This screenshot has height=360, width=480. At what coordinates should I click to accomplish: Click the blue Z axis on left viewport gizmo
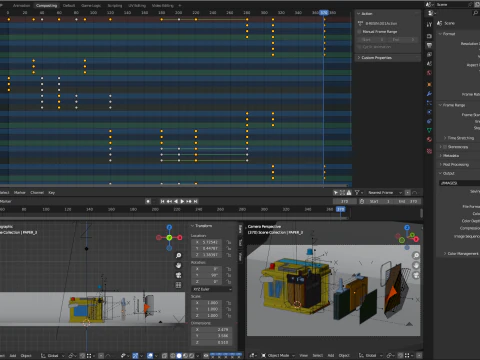click(x=169, y=227)
